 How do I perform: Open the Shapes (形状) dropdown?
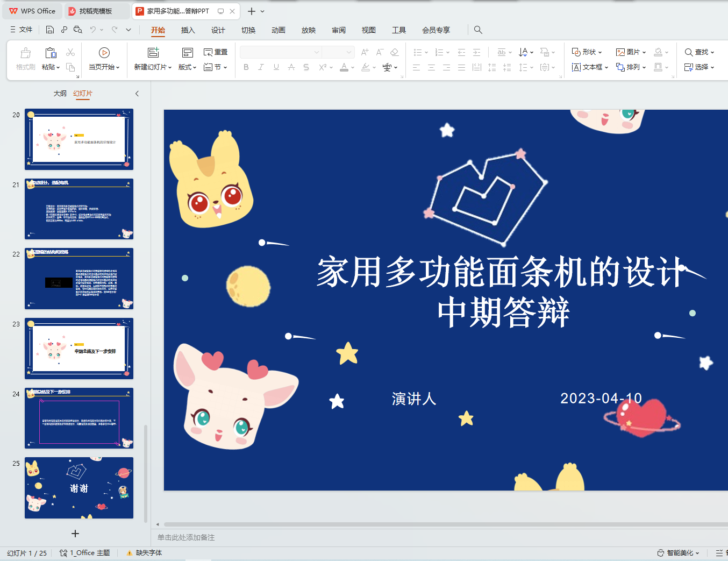(587, 52)
